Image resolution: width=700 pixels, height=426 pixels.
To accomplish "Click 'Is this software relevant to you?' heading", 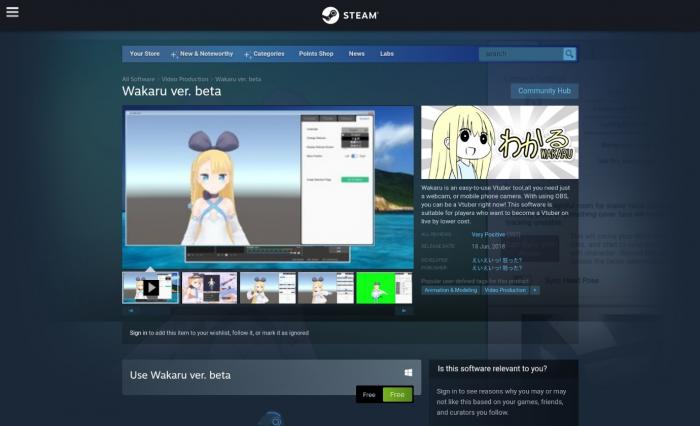I will click(x=492, y=369).
